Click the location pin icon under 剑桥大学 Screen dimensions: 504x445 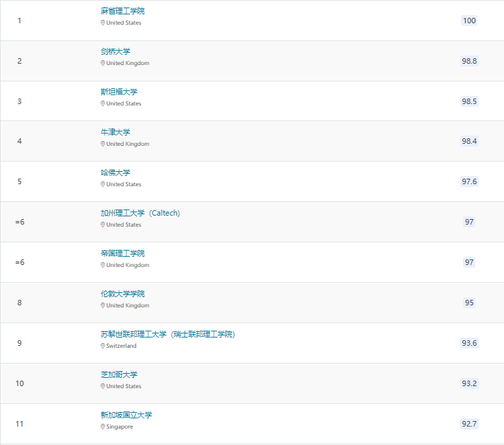(103, 63)
